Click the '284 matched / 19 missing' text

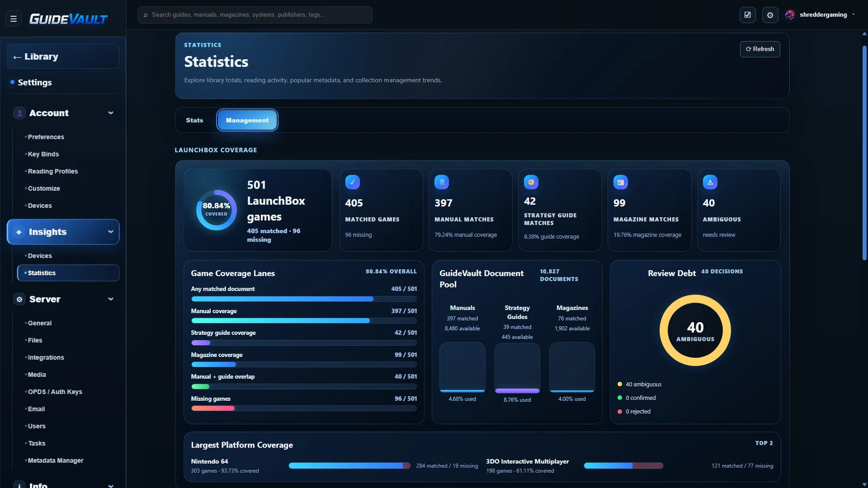(447, 466)
